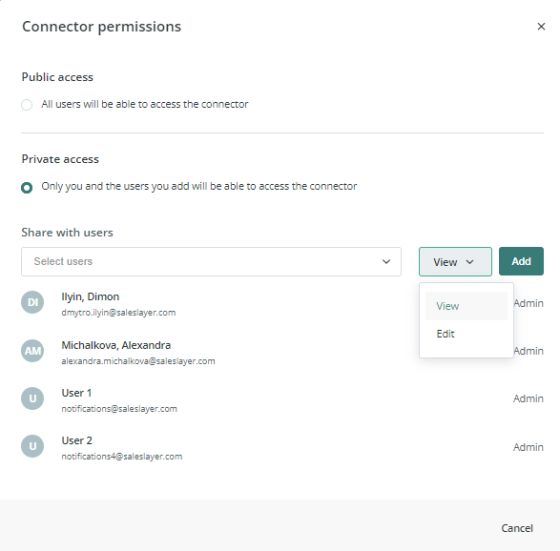Click User 1's avatar icon

pyautogui.click(x=32, y=398)
